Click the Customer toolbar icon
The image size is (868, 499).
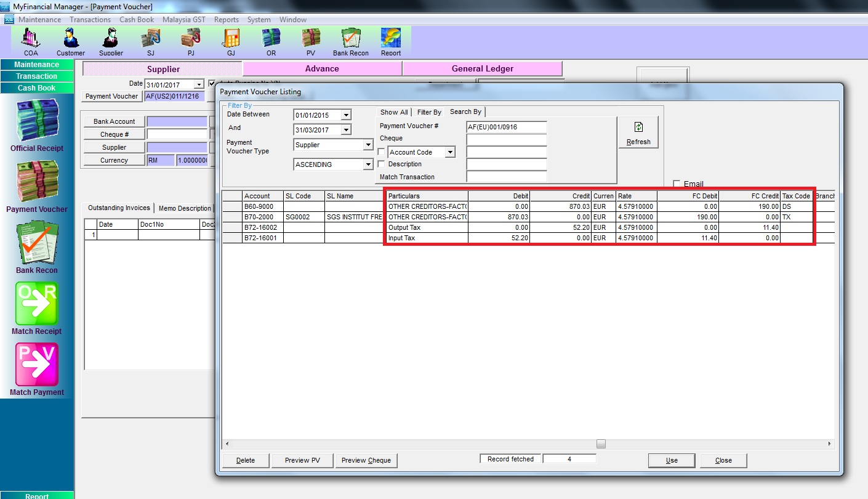click(x=71, y=40)
